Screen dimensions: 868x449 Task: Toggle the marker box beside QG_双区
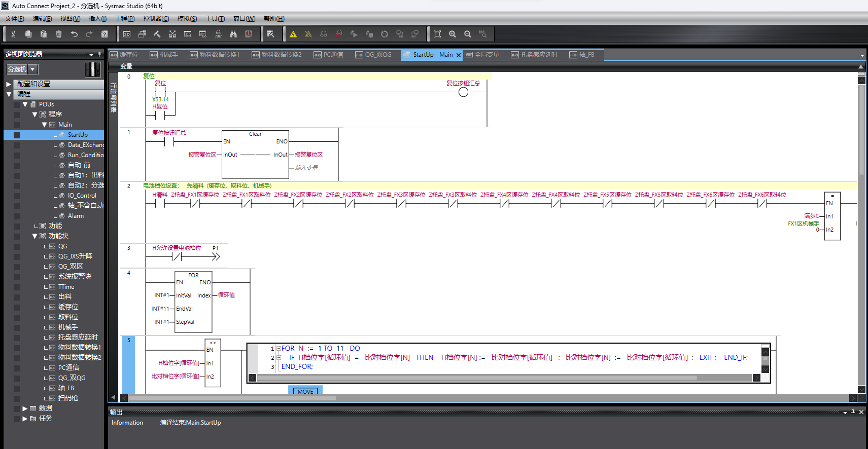(x=17, y=267)
